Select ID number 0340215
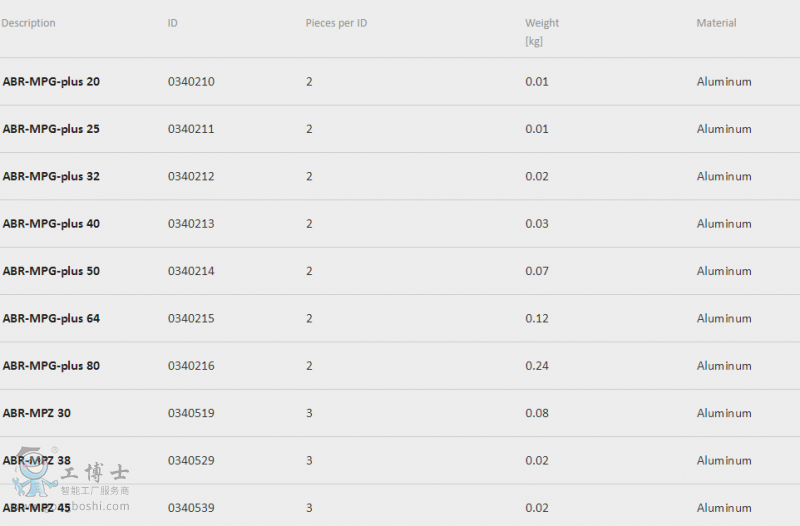 pyautogui.click(x=191, y=318)
